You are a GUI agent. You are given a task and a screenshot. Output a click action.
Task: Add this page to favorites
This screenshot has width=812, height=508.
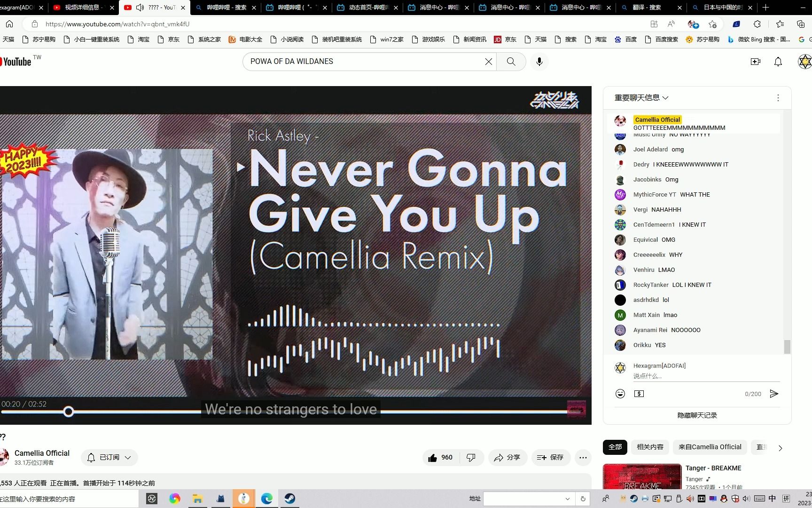[713, 24]
